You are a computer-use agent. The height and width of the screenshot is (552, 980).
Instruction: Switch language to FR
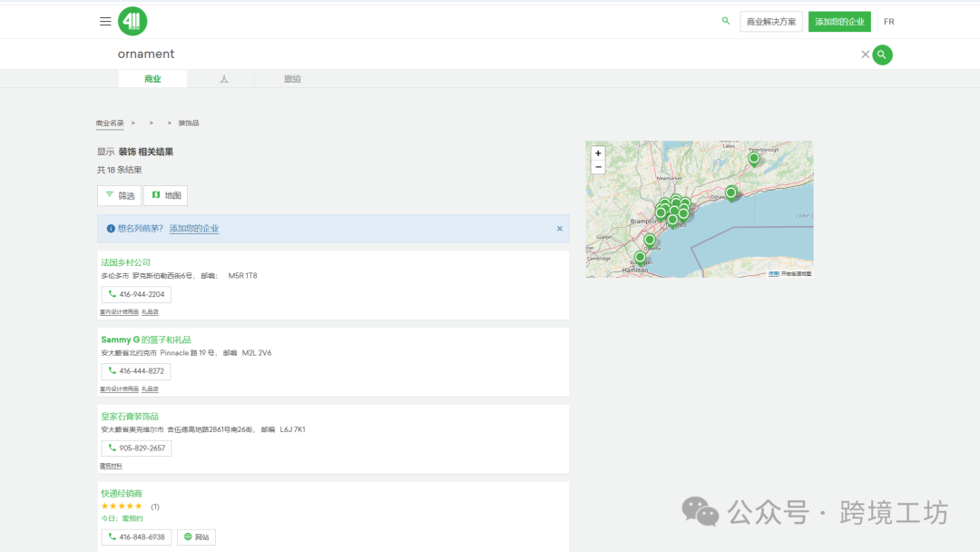point(888,22)
